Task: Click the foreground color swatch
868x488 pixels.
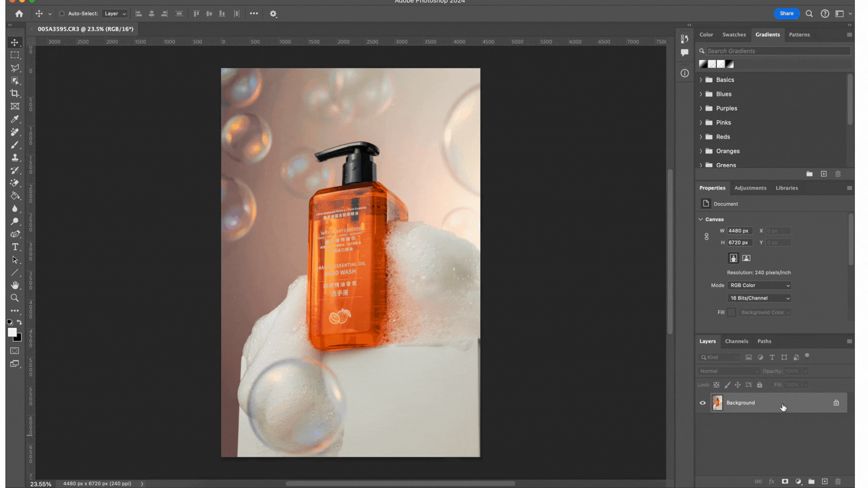Action: [x=12, y=332]
